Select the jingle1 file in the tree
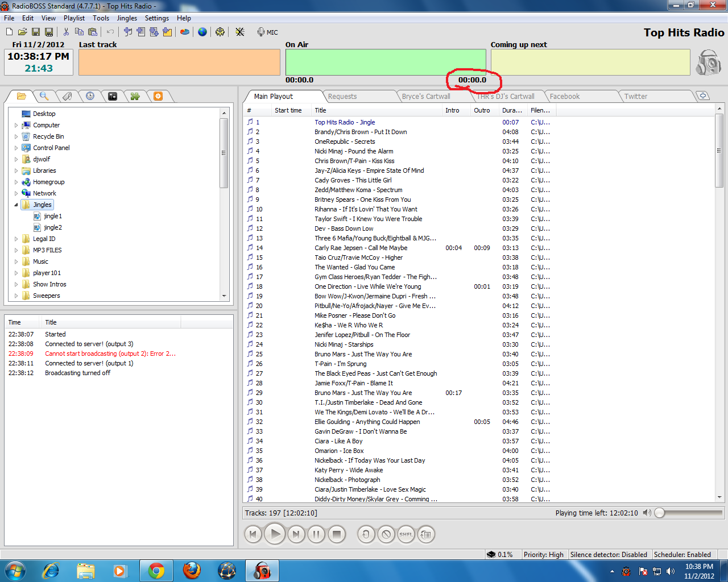Viewport: 728px width, 582px height. 53,216
